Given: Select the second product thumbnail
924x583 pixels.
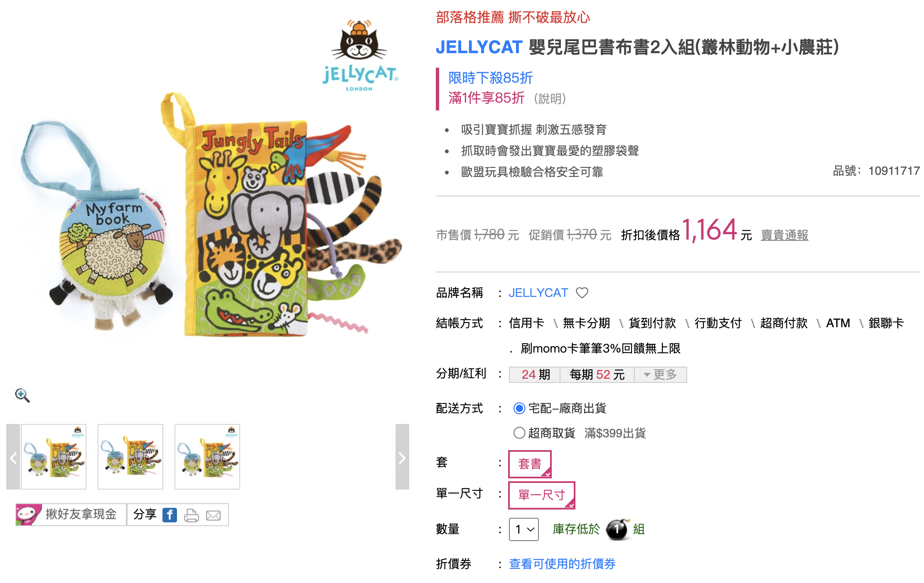Looking at the screenshot, I should 130,457.
